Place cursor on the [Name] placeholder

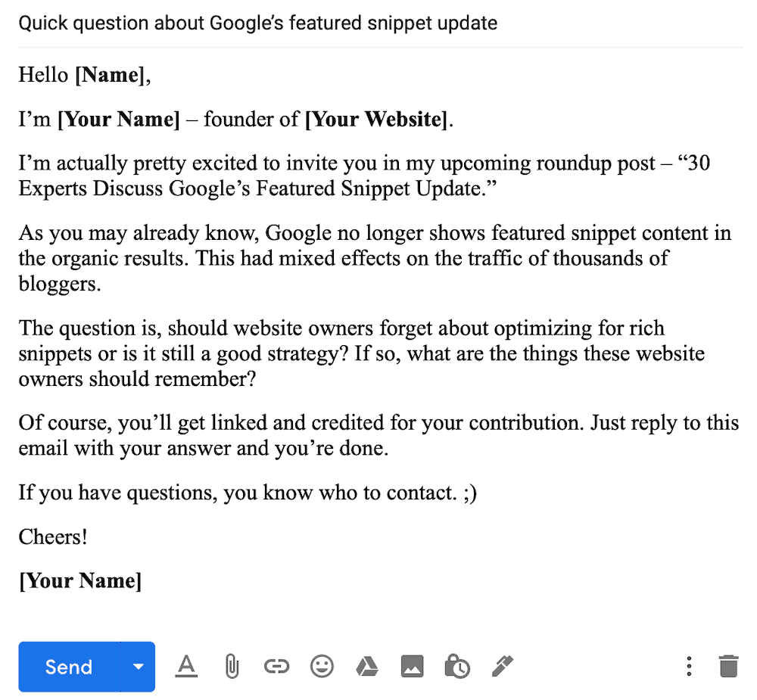tap(112, 75)
